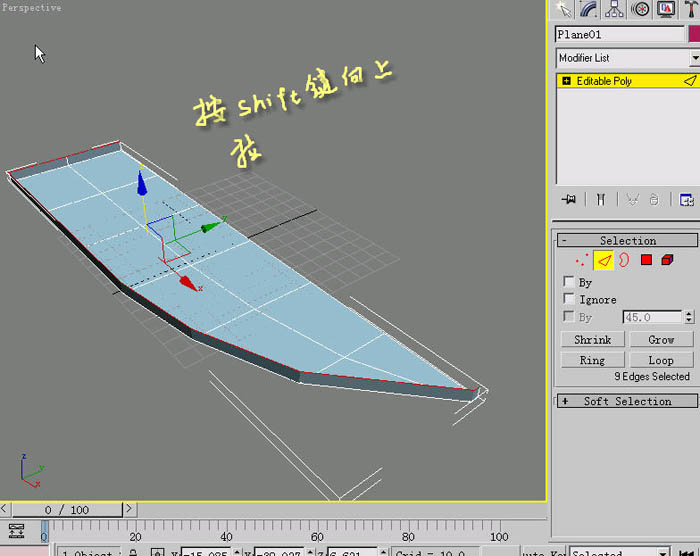Toggle Show End Result icon
The height and width of the screenshot is (556, 700).
pyautogui.click(x=600, y=199)
